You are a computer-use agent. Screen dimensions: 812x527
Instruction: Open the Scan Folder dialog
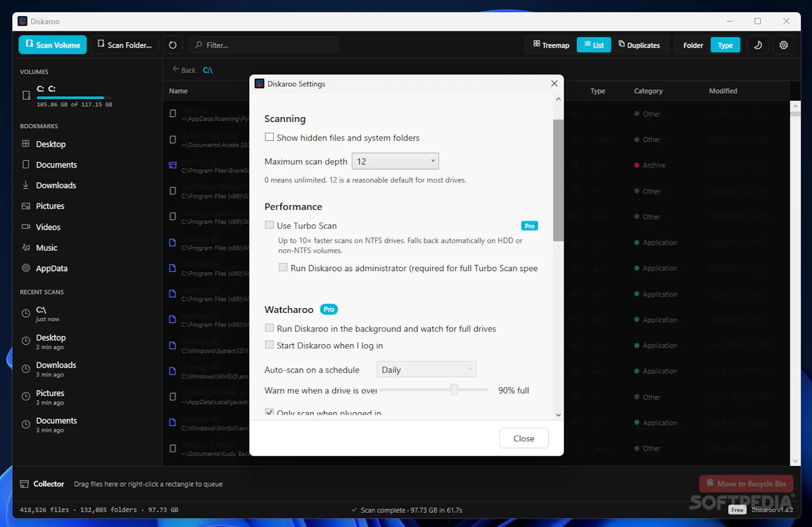(x=125, y=45)
